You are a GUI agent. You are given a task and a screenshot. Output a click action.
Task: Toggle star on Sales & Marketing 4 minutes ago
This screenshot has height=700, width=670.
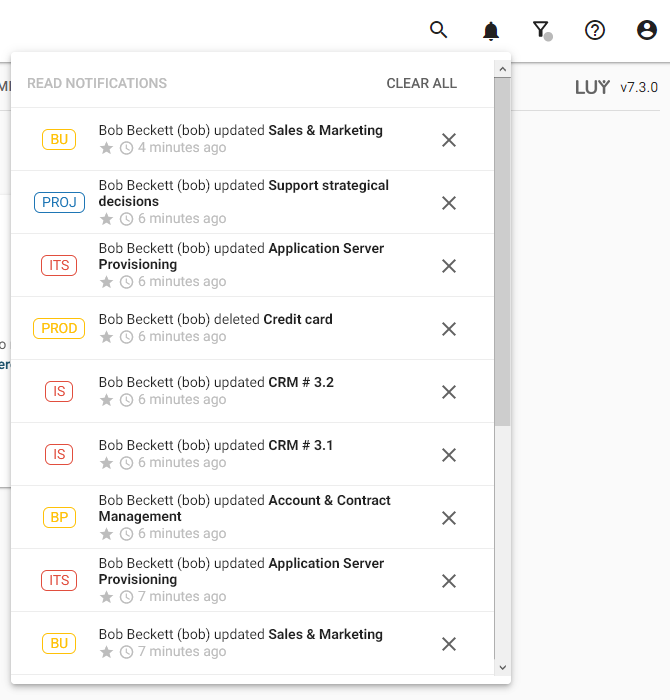pyautogui.click(x=107, y=148)
